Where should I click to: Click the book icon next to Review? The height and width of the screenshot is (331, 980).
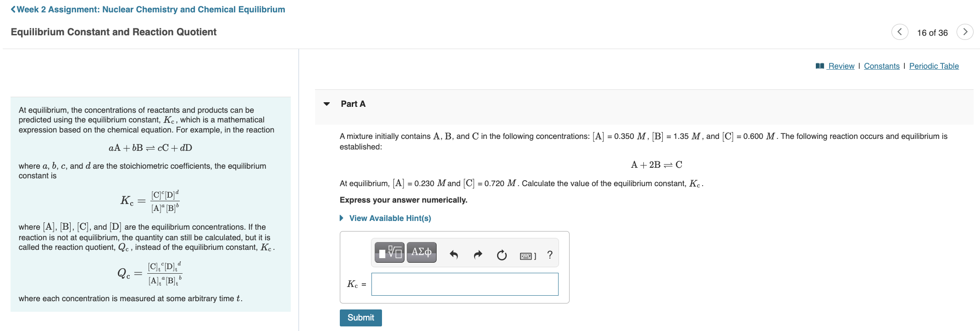[820, 66]
